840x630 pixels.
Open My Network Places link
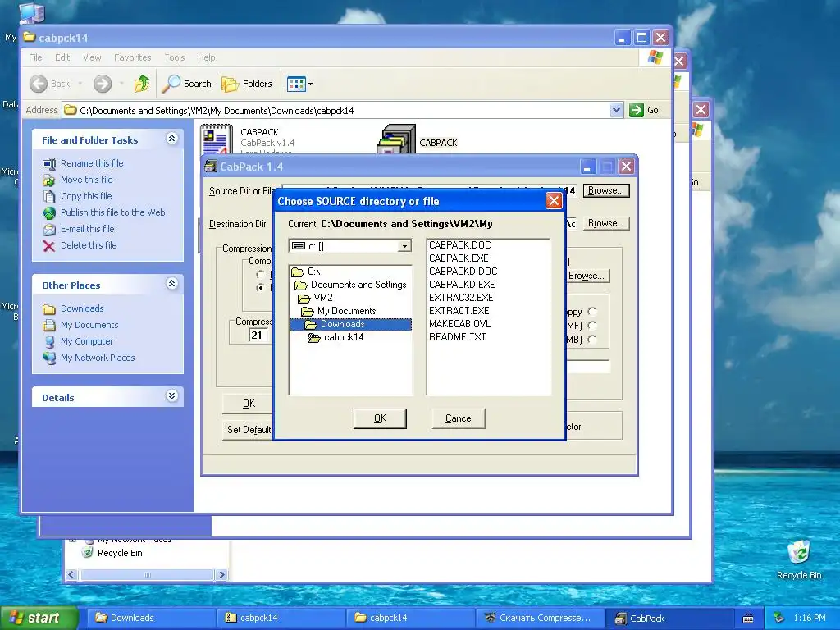tap(98, 358)
